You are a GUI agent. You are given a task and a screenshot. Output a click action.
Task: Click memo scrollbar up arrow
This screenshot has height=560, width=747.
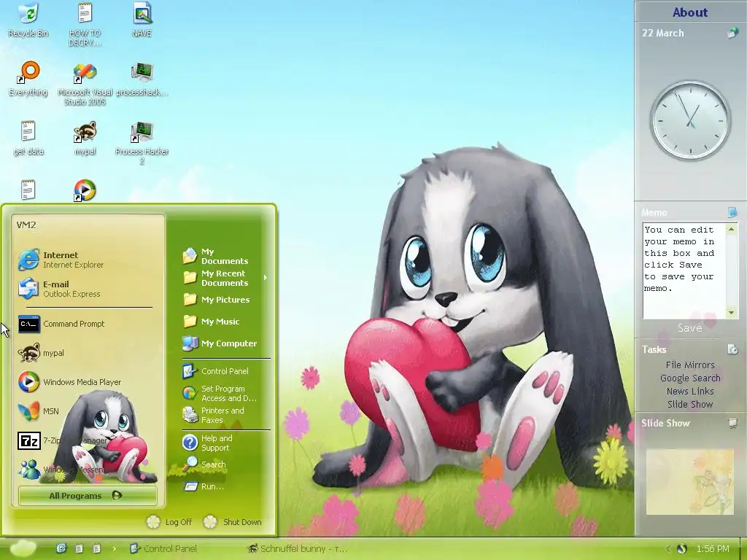731,230
